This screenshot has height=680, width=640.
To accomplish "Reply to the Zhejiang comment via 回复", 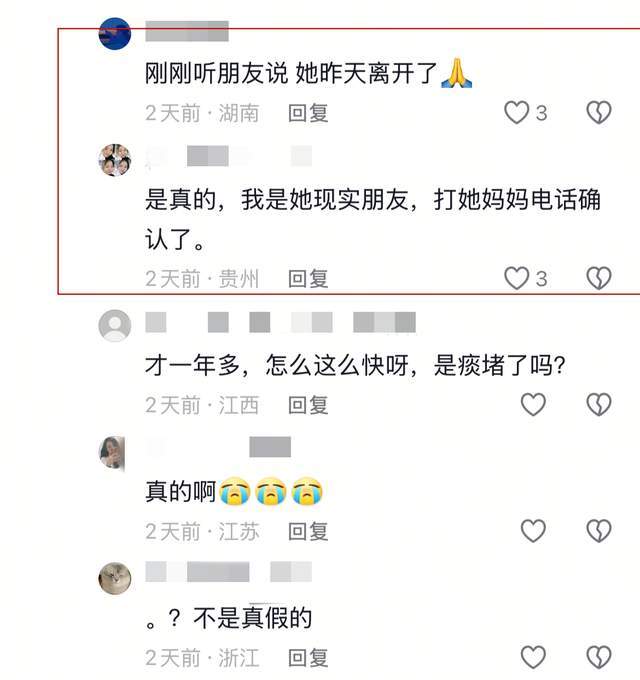I will coord(308,658).
